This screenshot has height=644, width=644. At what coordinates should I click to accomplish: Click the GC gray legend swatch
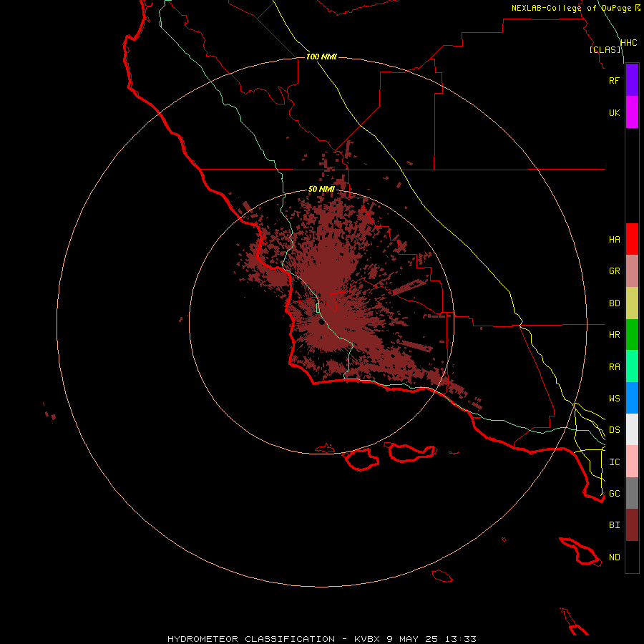click(632, 493)
